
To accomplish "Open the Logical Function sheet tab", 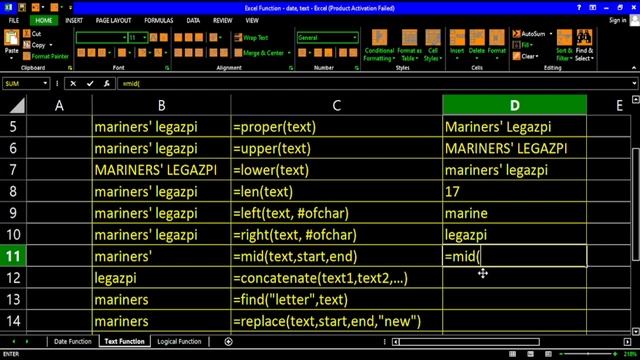I will pos(179,342).
